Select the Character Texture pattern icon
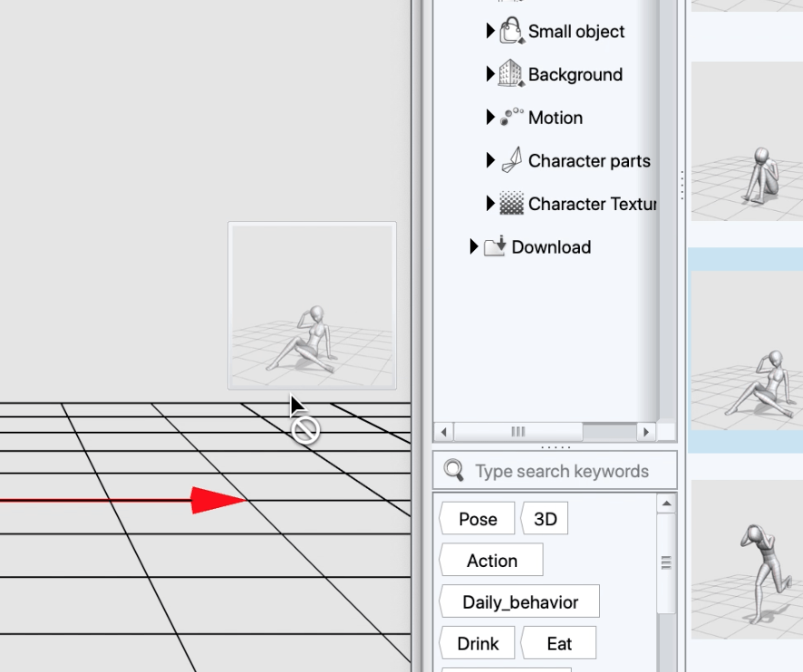803x672 pixels. tap(509, 203)
